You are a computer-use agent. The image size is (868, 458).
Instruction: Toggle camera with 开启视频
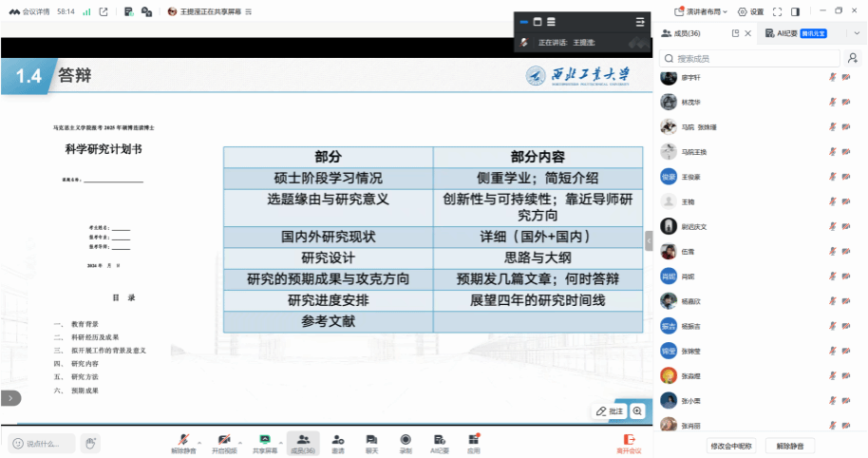point(223,440)
